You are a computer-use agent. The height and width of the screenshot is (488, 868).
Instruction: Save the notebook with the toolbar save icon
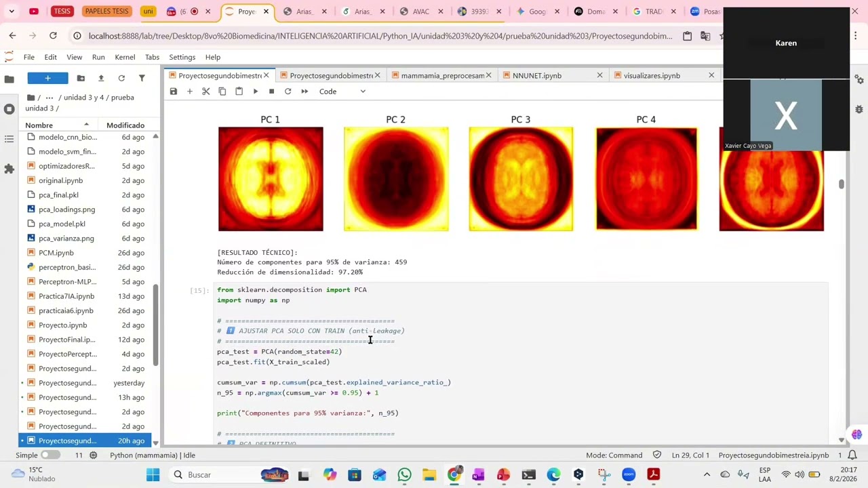click(x=174, y=91)
